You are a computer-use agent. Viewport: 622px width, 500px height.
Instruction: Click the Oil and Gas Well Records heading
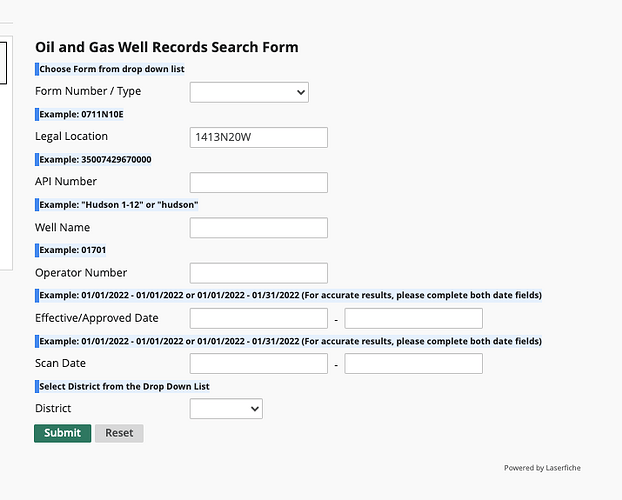click(166, 47)
